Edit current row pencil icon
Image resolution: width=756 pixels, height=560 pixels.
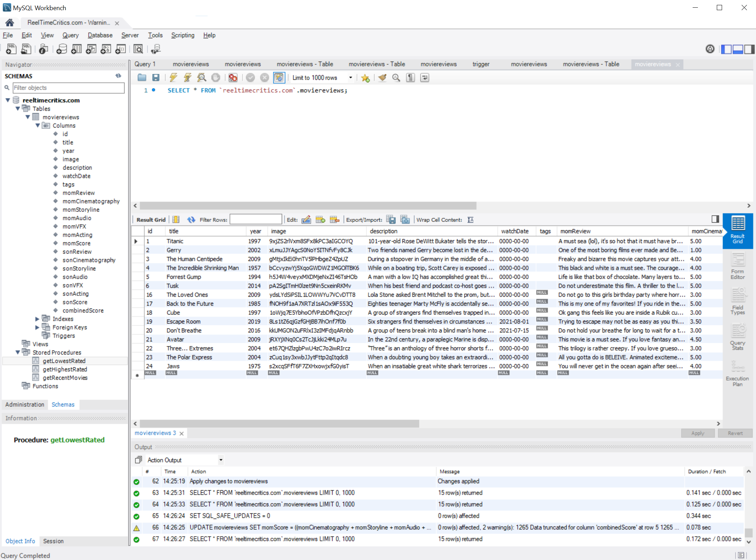tap(306, 220)
